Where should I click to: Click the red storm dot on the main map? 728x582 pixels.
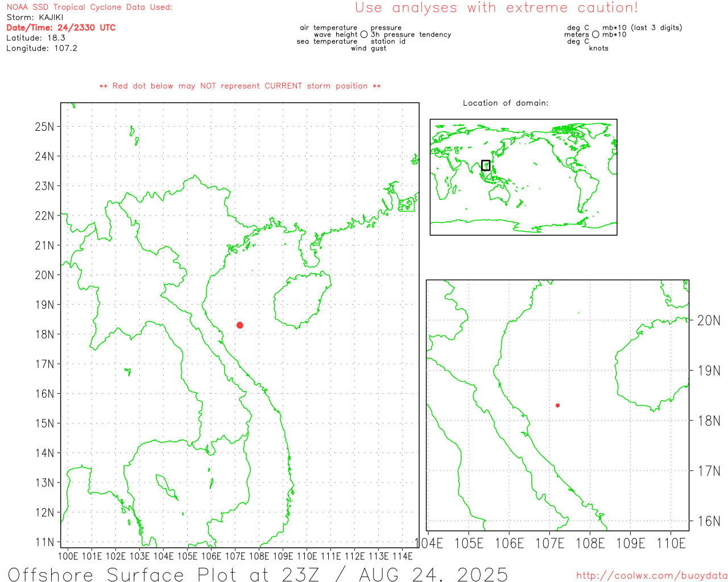click(240, 325)
